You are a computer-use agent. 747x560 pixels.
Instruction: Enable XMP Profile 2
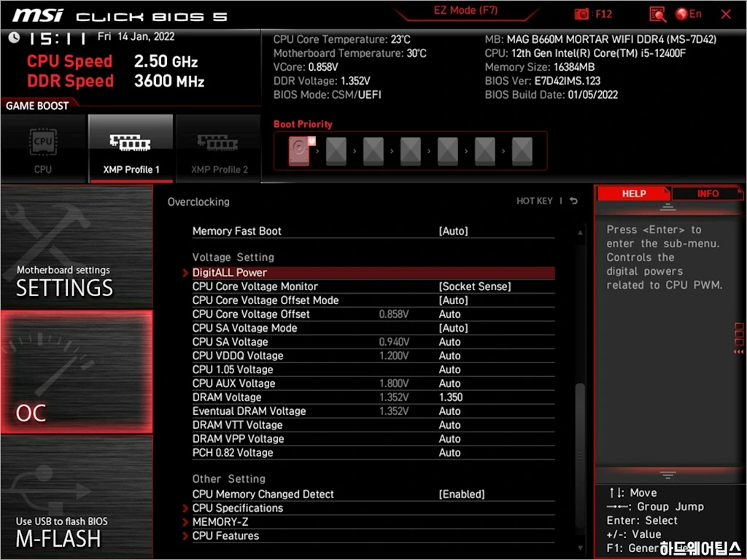tap(219, 149)
